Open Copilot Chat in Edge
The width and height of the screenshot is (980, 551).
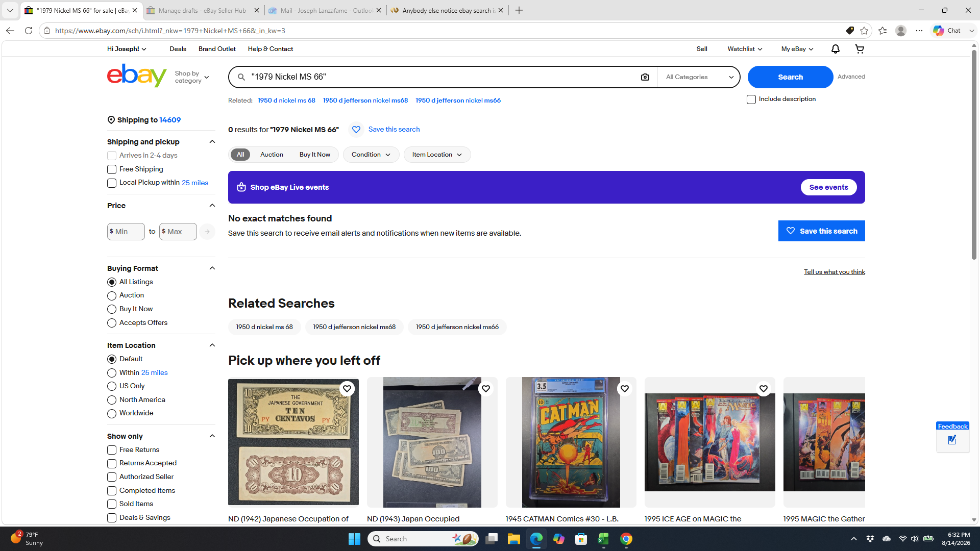click(947, 31)
